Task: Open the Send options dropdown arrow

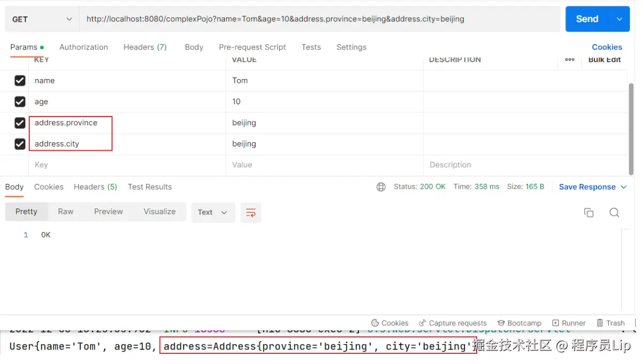Action: tap(620, 19)
